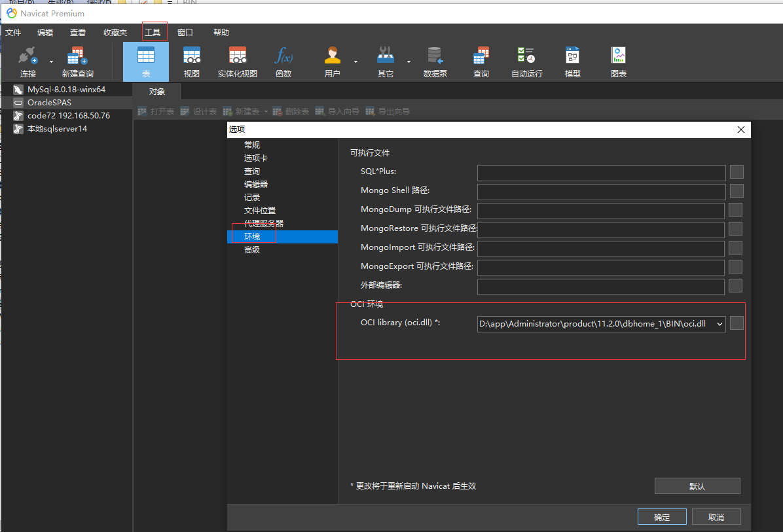Screen dimensions: 783x532
Task: Select the View (视图) toolbar icon
Action: pos(192,62)
